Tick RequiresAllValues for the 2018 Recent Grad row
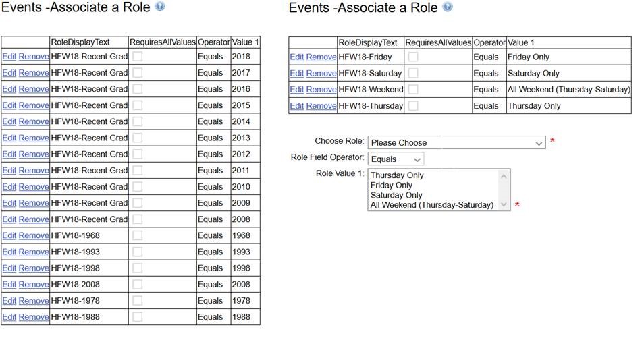The image size is (644, 340). 137,57
